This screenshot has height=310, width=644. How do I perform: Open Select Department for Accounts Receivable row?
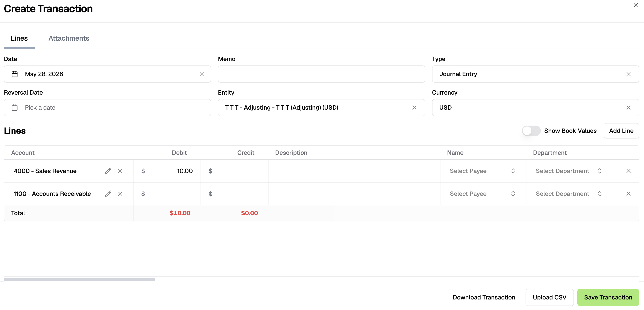click(569, 194)
